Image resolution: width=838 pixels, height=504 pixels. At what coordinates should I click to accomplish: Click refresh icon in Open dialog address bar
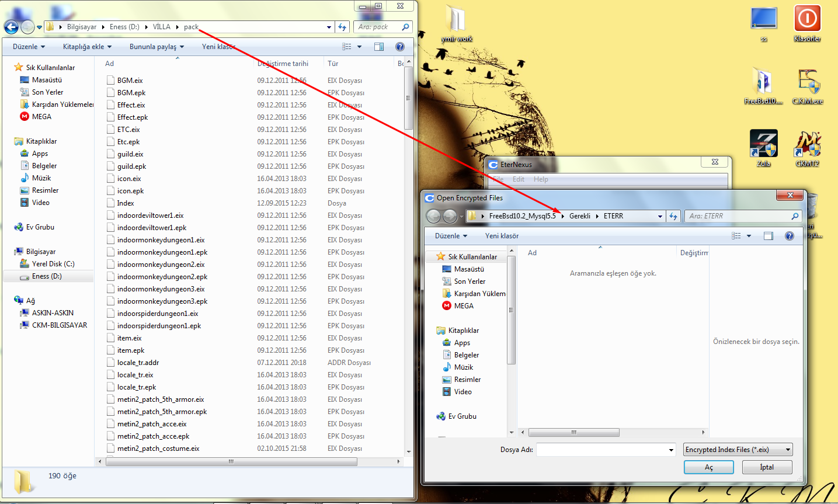673,216
